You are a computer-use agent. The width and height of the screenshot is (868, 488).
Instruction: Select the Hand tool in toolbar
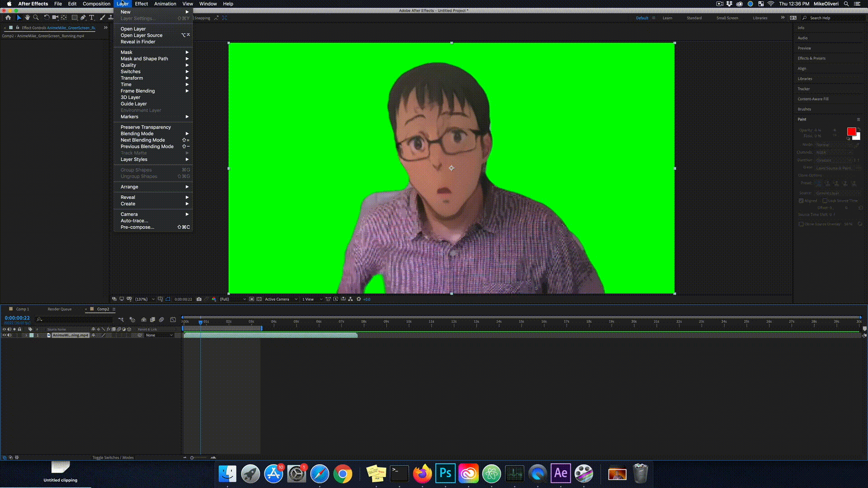(27, 18)
